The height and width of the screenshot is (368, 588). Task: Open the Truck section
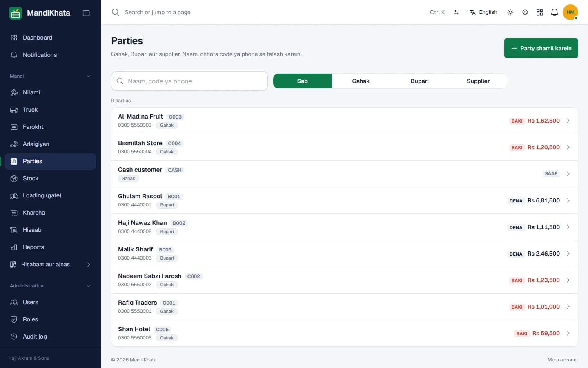click(x=50, y=110)
